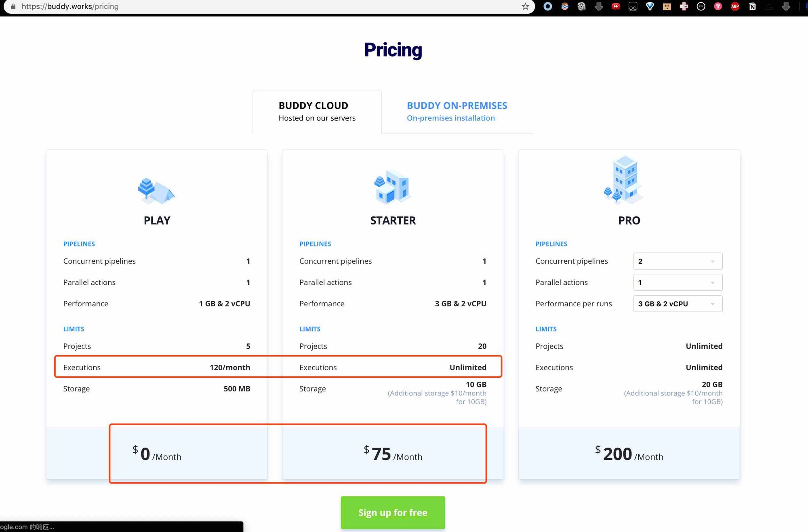The image size is (808, 532).
Task: Click the STARTER plan building illustration
Action: (x=392, y=187)
